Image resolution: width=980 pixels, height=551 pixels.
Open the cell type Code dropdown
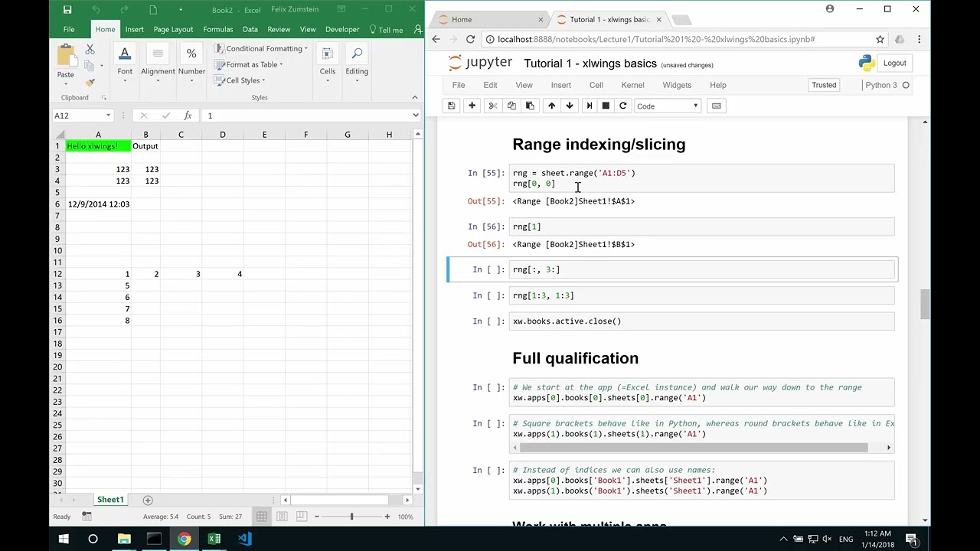(667, 106)
